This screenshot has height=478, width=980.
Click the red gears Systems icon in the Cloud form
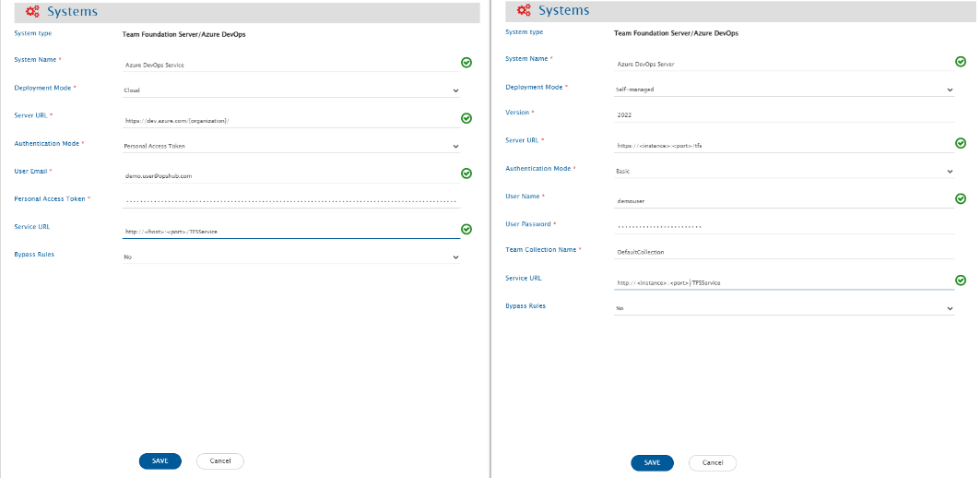coord(32,12)
